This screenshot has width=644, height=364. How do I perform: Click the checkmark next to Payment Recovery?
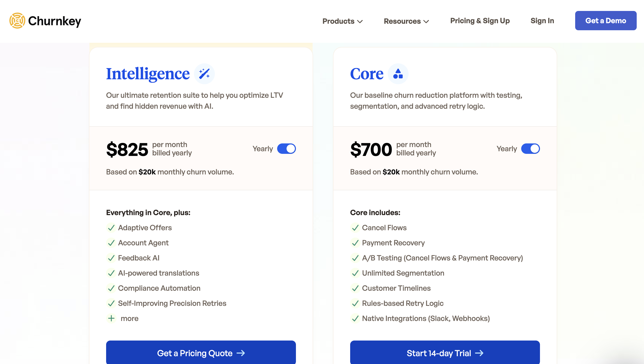click(x=355, y=243)
